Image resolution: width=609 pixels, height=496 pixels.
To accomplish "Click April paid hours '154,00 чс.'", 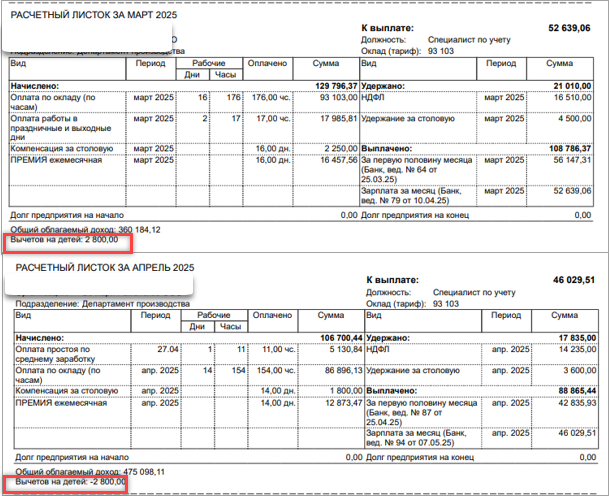I will 276,370.
